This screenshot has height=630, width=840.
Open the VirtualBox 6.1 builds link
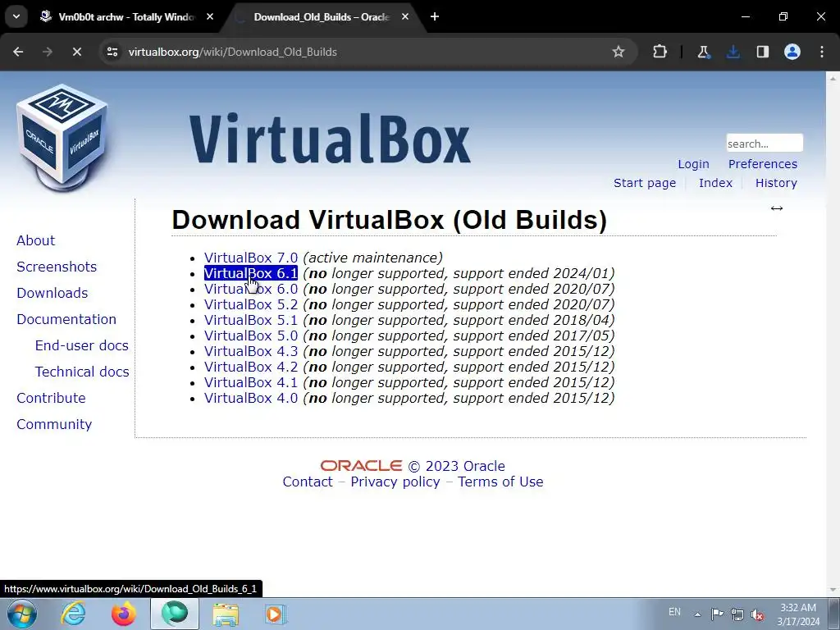[x=251, y=273]
